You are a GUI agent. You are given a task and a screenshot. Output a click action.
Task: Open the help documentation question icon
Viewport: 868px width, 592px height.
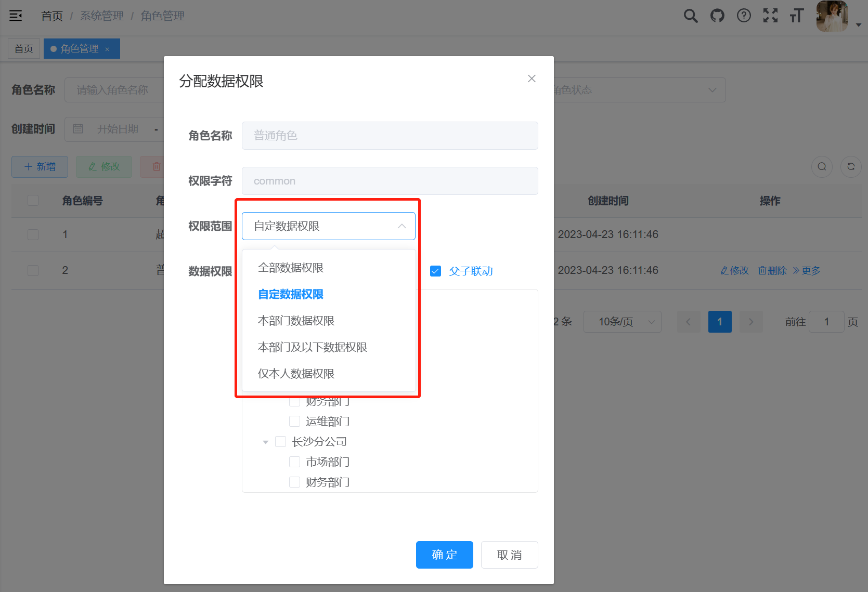(744, 16)
